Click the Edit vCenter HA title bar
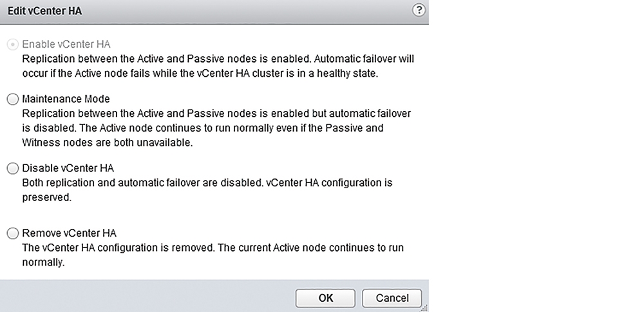644x312 pixels. 214,12
